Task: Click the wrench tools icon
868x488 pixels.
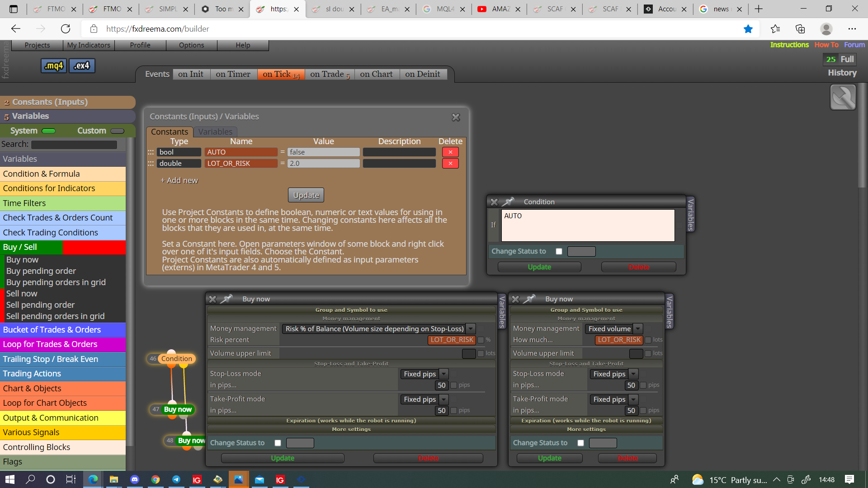Action: (843, 97)
